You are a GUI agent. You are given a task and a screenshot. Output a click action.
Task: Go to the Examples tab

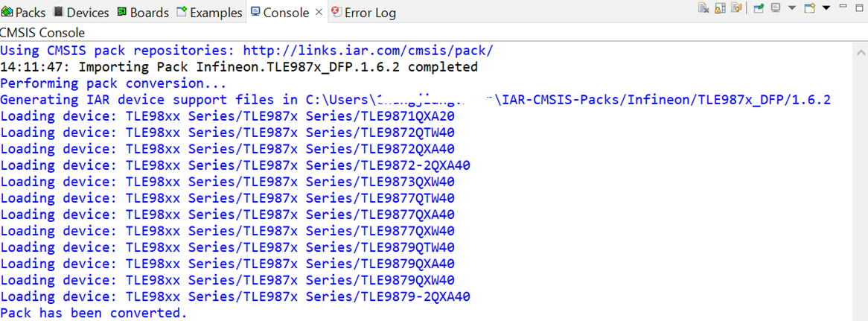209,13
